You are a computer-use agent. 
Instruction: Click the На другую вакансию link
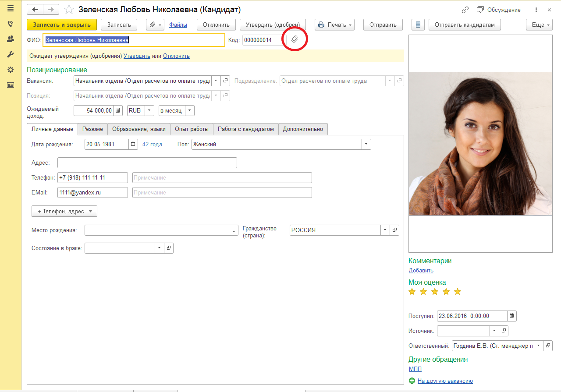(x=445, y=381)
